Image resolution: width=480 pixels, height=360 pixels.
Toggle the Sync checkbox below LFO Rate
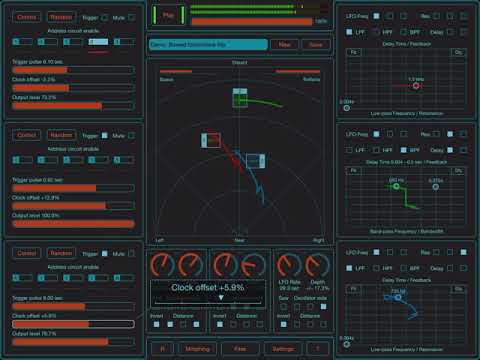[283, 307]
